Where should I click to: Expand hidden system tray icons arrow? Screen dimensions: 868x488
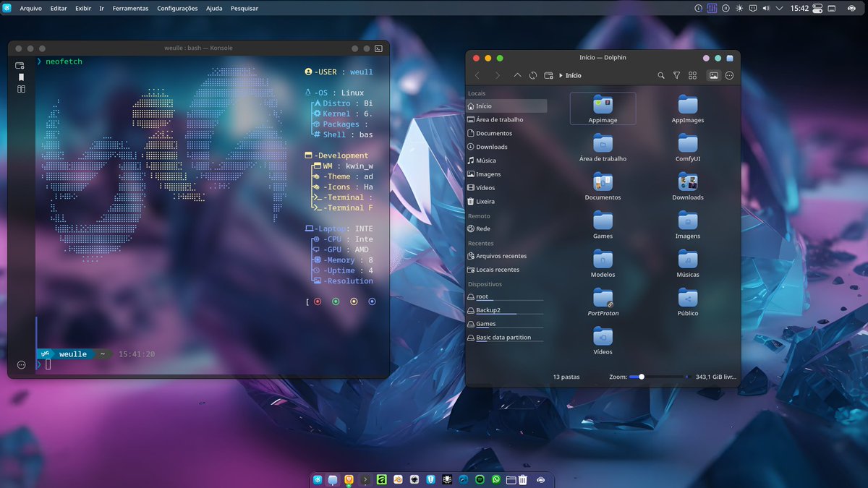tap(779, 8)
